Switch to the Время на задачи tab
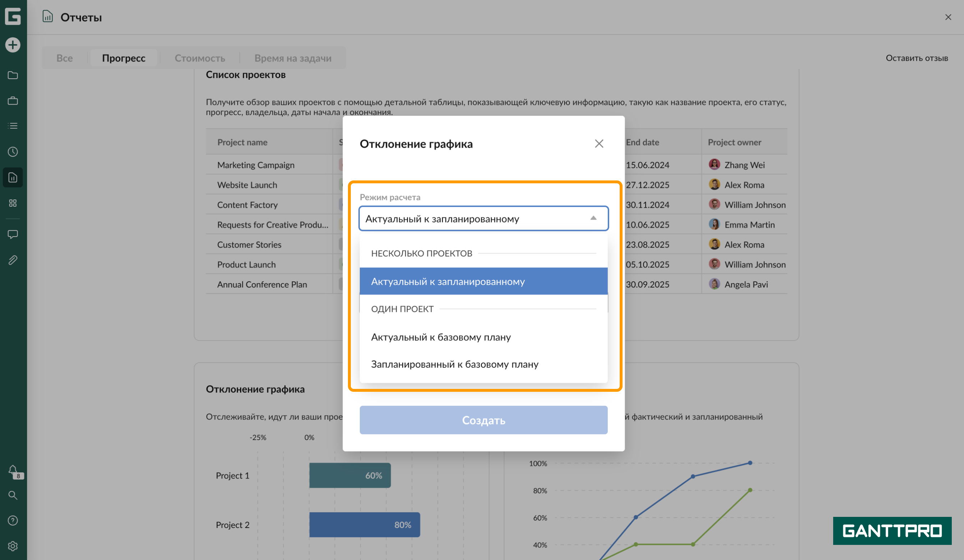Image resolution: width=964 pixels, height=560 pixels. (293, 58)
